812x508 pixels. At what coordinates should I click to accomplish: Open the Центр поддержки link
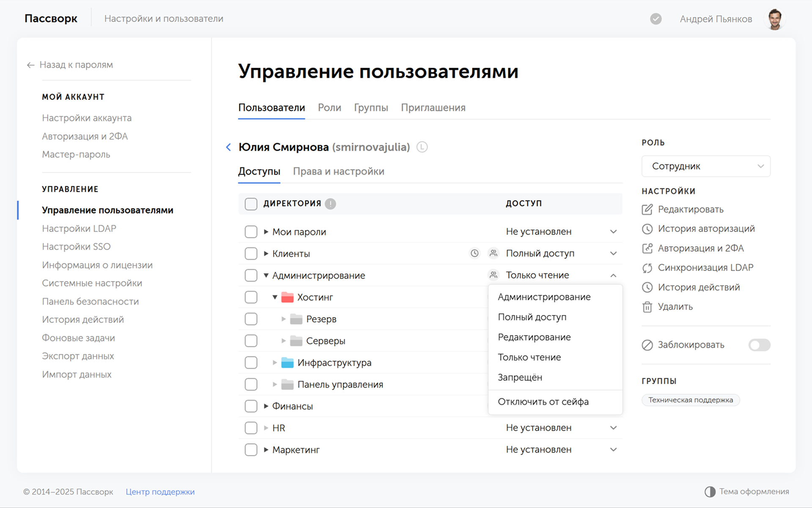[160, 492]
